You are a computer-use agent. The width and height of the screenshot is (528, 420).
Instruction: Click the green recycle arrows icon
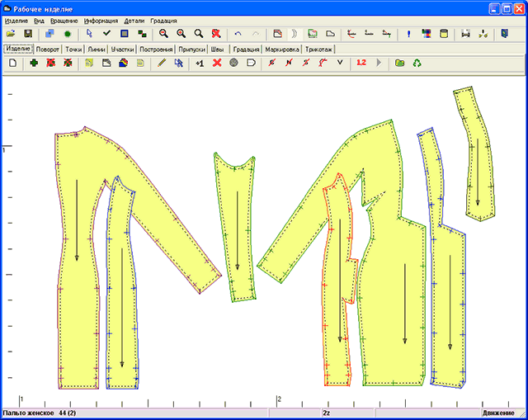(x=417, y=63)
